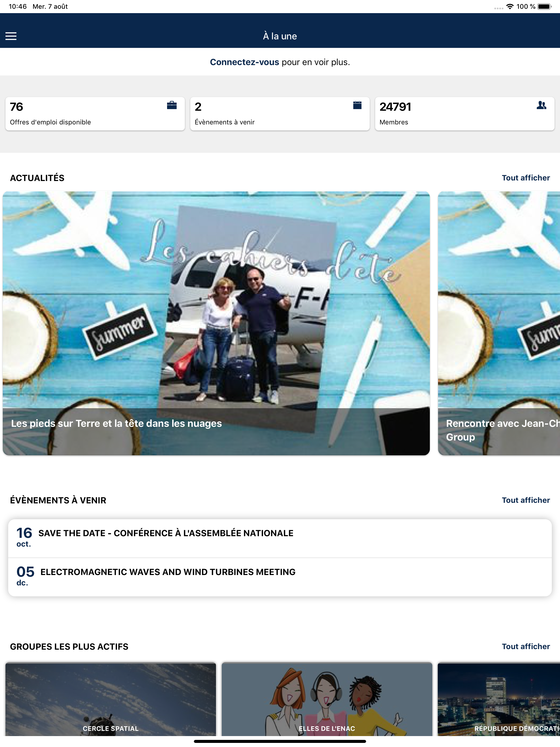Show all Groupes les plus actifs
560x747 pixels.
[x=526, y=646]
